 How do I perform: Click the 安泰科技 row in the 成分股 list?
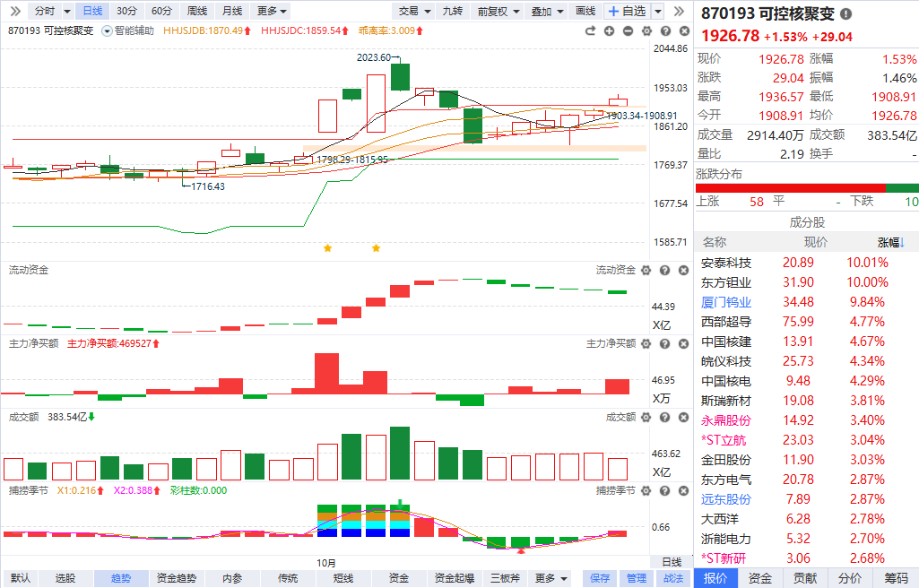tap(726, 263)
